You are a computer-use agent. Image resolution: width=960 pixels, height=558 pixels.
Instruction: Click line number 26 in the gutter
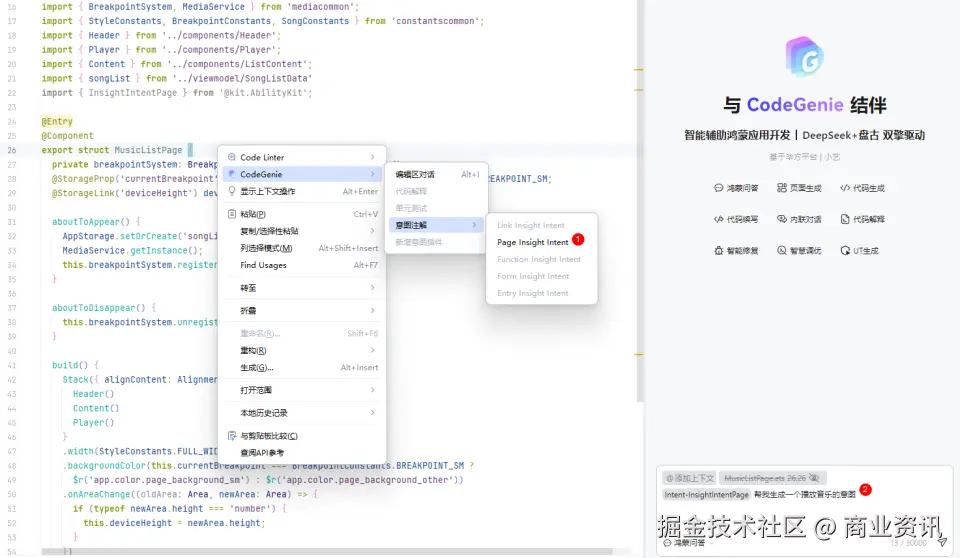click(12, 150)
